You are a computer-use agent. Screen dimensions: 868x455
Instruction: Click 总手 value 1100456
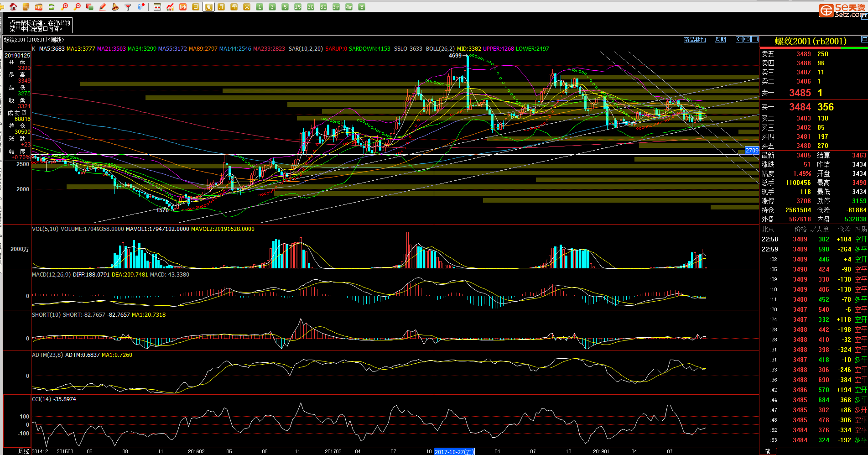[798, 183]
